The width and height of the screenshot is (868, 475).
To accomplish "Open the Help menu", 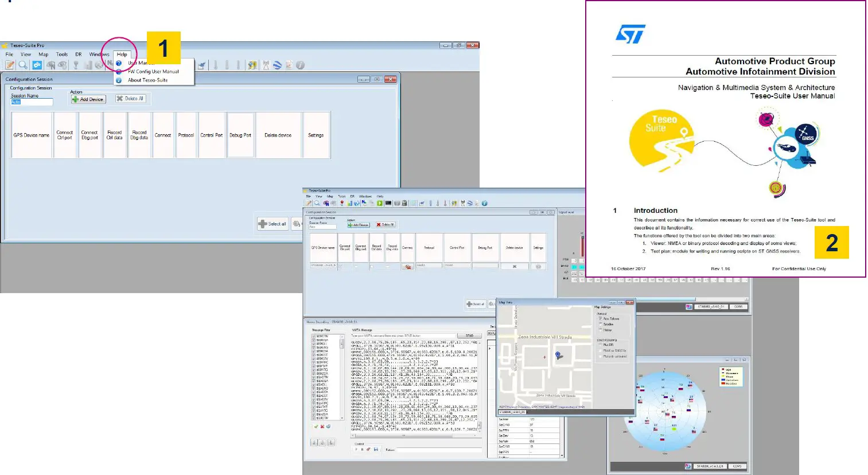I will point(122,54).
